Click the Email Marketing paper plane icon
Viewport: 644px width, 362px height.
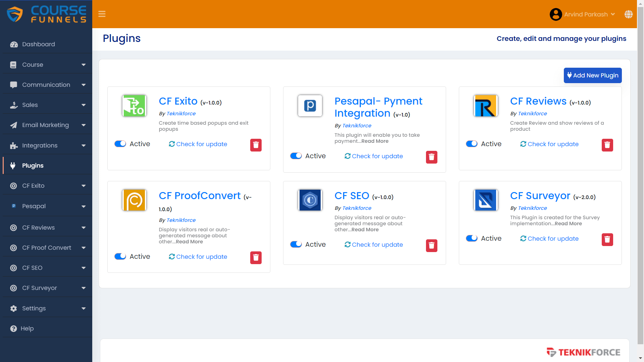pyautogui.click(x=13, y=125)
